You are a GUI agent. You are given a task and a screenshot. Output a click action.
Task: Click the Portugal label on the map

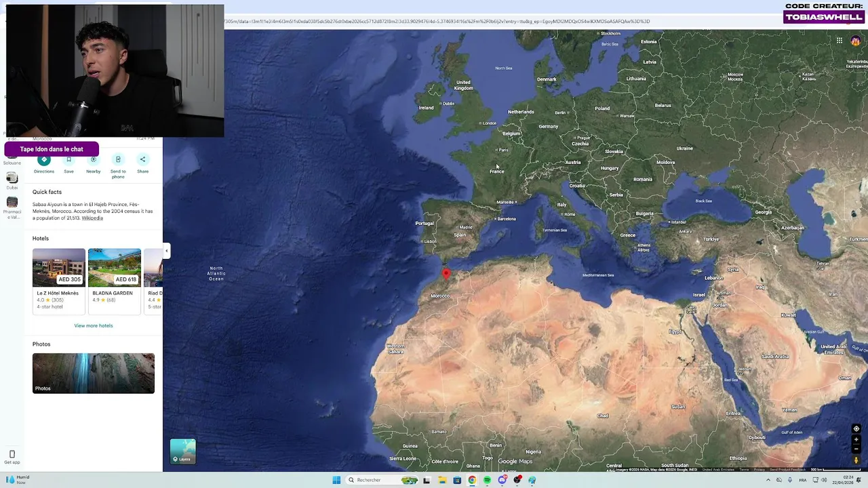pos(425,223)
